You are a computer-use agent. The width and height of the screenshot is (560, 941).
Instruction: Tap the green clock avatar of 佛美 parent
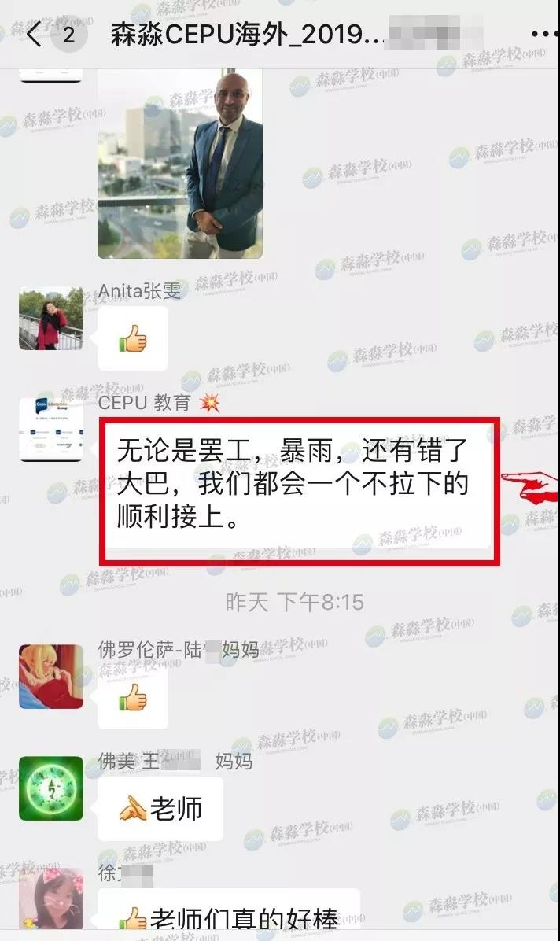(x=51, y=788)
